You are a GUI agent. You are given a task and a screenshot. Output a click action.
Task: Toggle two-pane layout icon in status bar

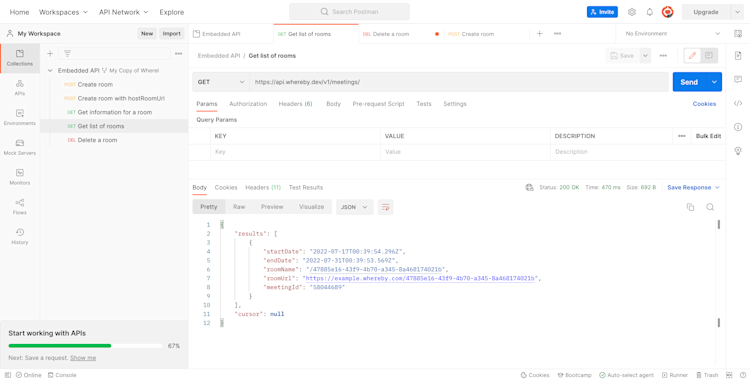point(729,375)
